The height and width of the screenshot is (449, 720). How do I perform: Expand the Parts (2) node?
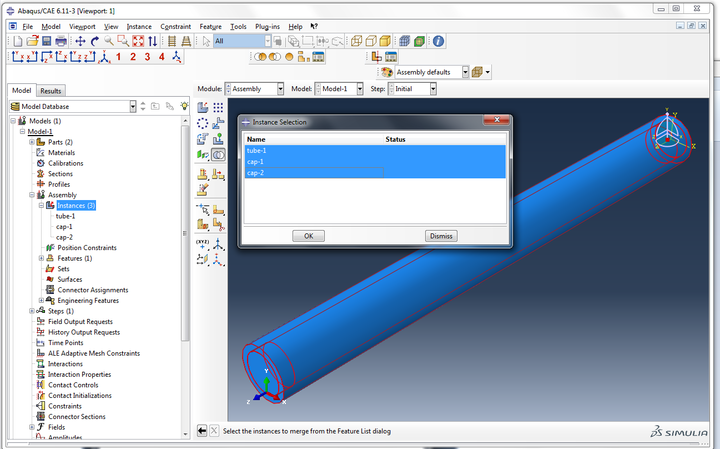click(x=32, y=142)
